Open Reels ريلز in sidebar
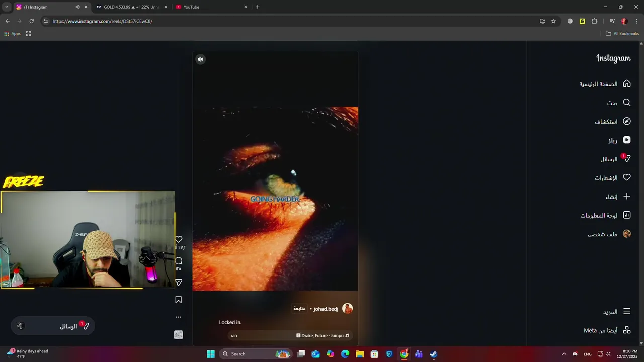The width and height of the screenshot is (644, 362). point(619,140)
